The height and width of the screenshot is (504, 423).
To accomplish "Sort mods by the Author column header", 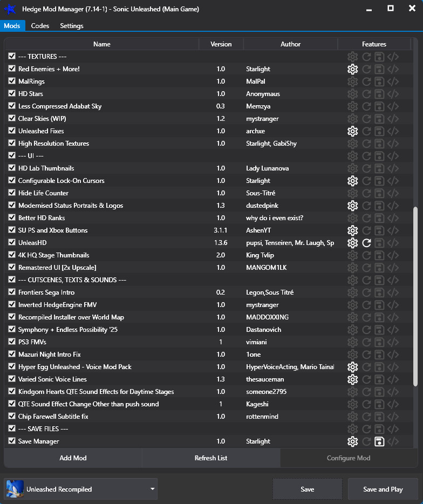I will [290, 44].
